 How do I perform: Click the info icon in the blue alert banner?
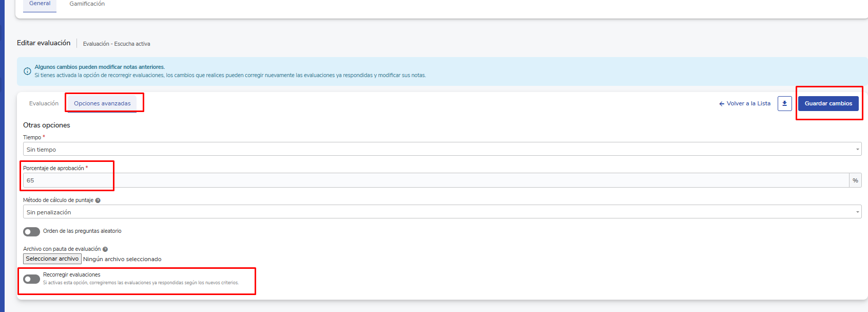[27, 71]
